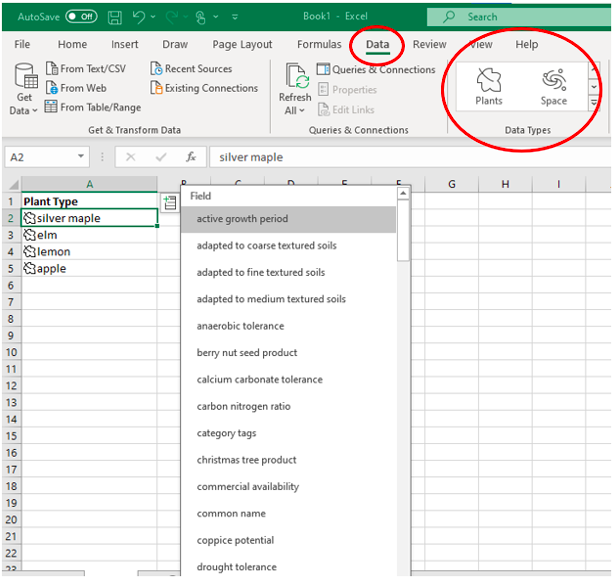This screenshot has width=615, height=582.
Task: Click the Refresh All icon
Action: pos(297,76)
